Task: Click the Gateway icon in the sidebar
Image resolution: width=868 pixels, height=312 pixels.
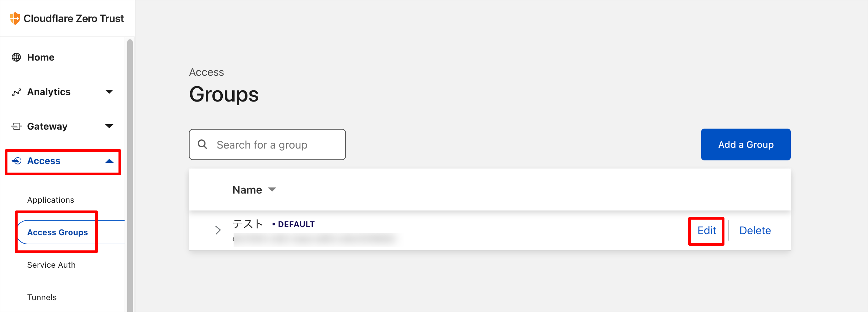Action: coord(16,126)
